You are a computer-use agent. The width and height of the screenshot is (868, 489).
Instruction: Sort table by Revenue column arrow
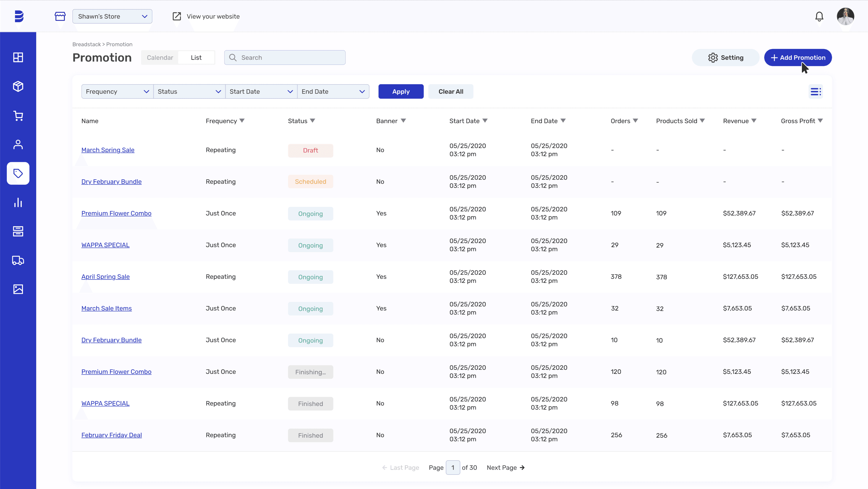pyautogui.click(x=754, y=121)
